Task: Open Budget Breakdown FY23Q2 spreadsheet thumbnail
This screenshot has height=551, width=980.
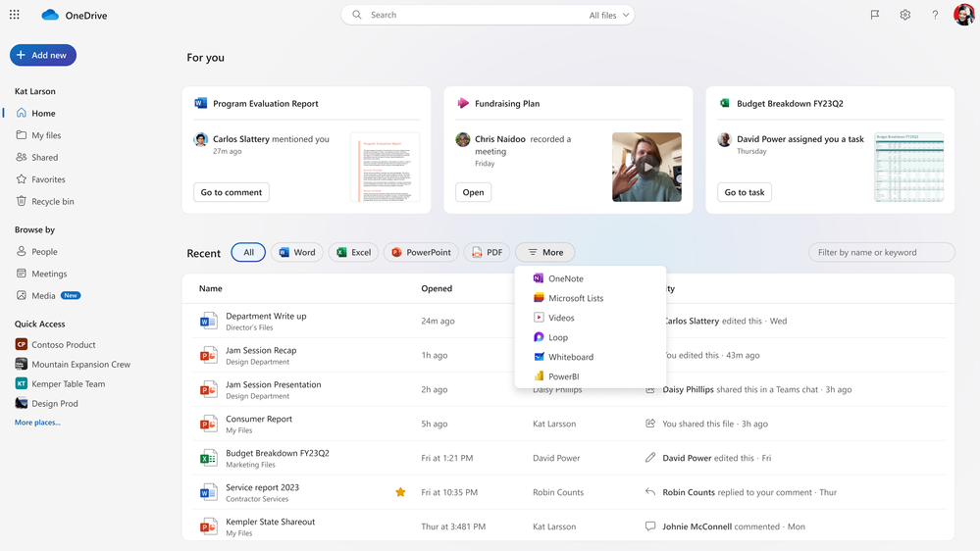Action: pyautogui.click(x=908, y=167)
